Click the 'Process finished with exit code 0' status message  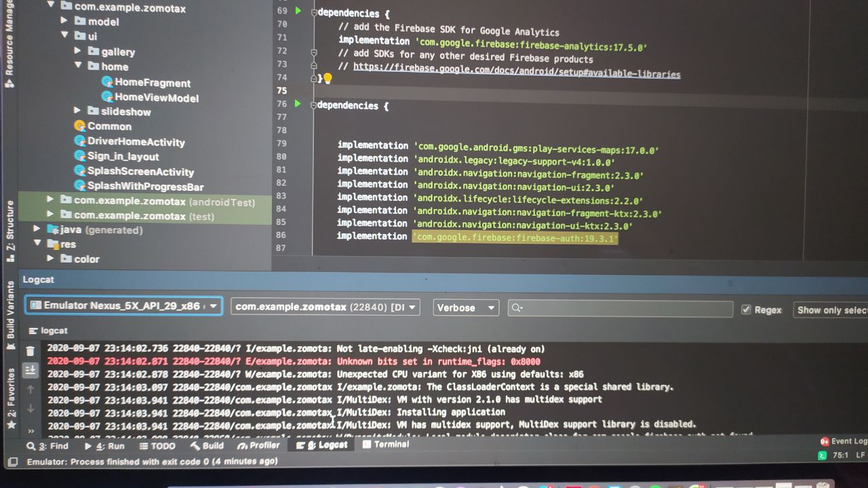click(x=152, y=462)
